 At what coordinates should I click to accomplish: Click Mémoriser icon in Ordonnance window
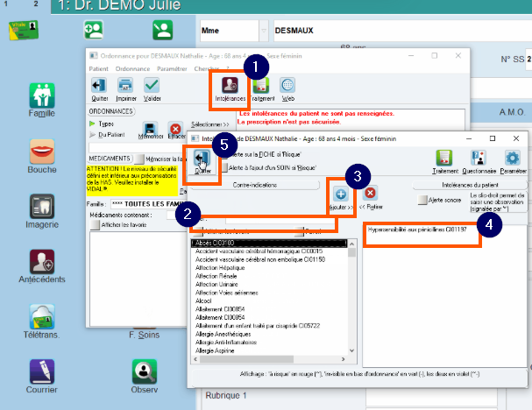click(x=150, y=131)
